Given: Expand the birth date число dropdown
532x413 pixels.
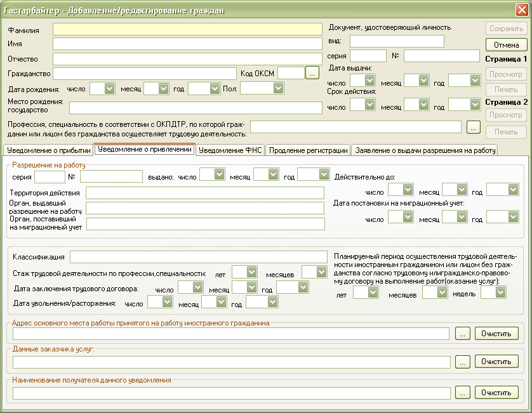Looking at the screenshot, I should pyautogui.click(x=109, y=89).
